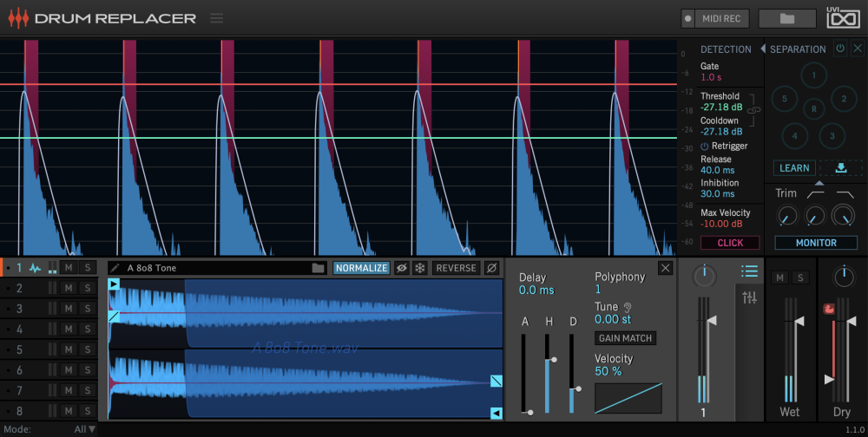This screenshot has width=868, height=437.
Task: Click the snowflake freeze icon
Action: (x=420, y=268)
